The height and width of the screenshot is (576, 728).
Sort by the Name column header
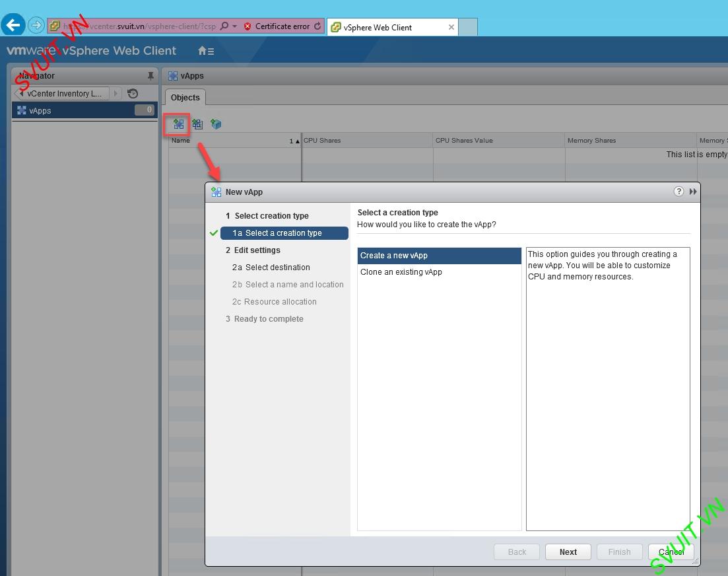pos(235,140)
